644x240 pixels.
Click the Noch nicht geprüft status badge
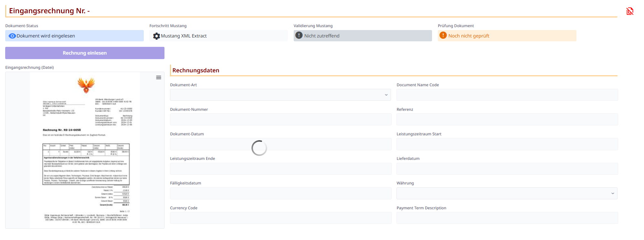[507, 36]
